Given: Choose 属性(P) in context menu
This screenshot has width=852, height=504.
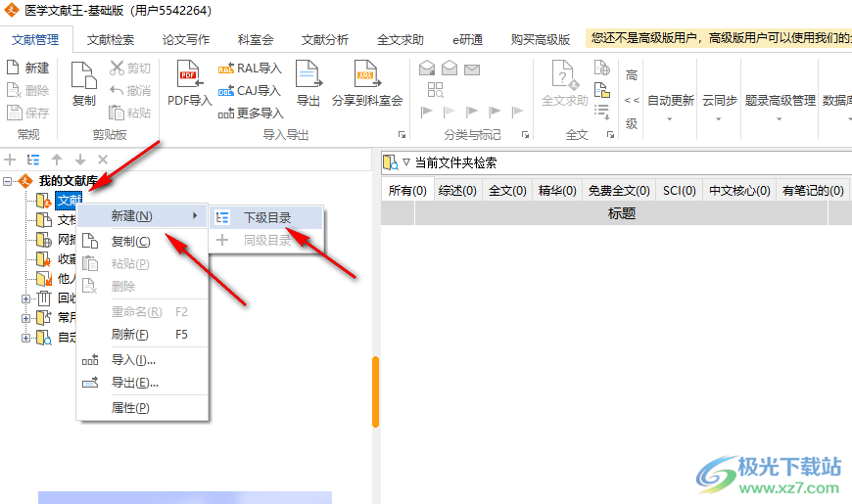Looking at the screenshot, I should 142,408.
